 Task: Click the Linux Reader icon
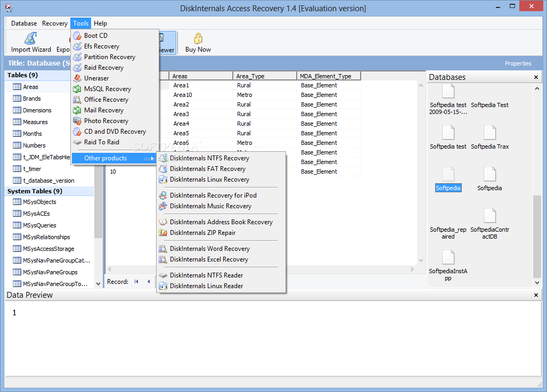pos(163,286)
